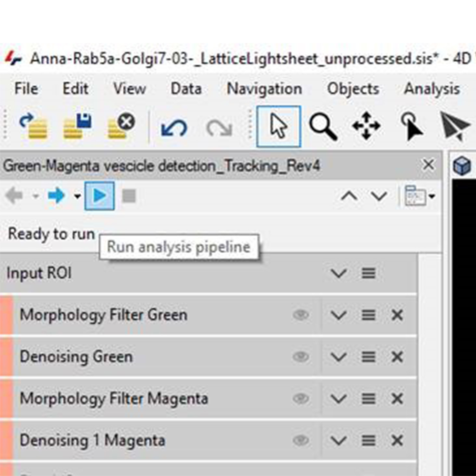The width and height of the screenshot is (476, 476).
Task: Open the Input ROI hamburger menu
Action: (368, 273)
